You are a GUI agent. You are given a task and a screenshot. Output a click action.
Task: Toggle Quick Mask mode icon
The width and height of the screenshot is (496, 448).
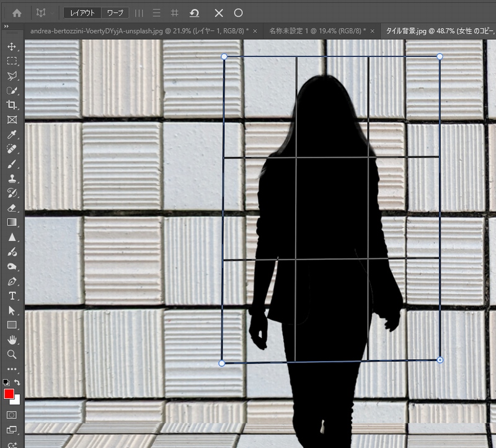tap(12, 414)
